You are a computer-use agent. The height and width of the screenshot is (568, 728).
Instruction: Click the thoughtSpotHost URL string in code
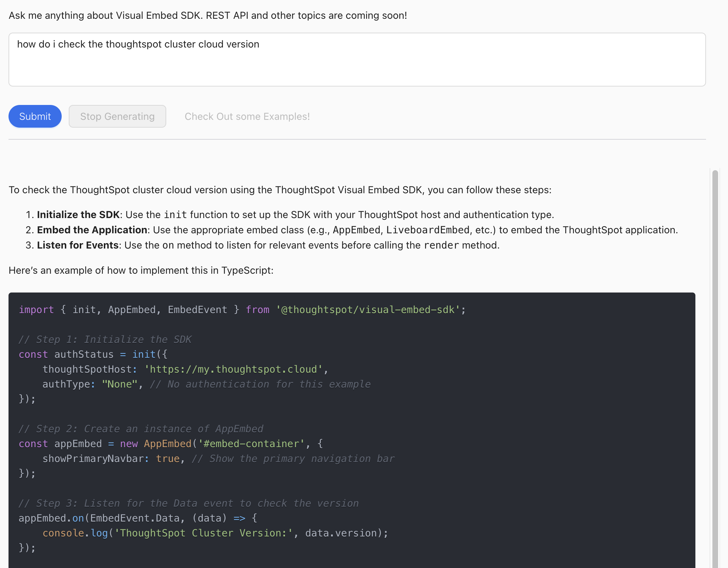[x=234, y=369]
